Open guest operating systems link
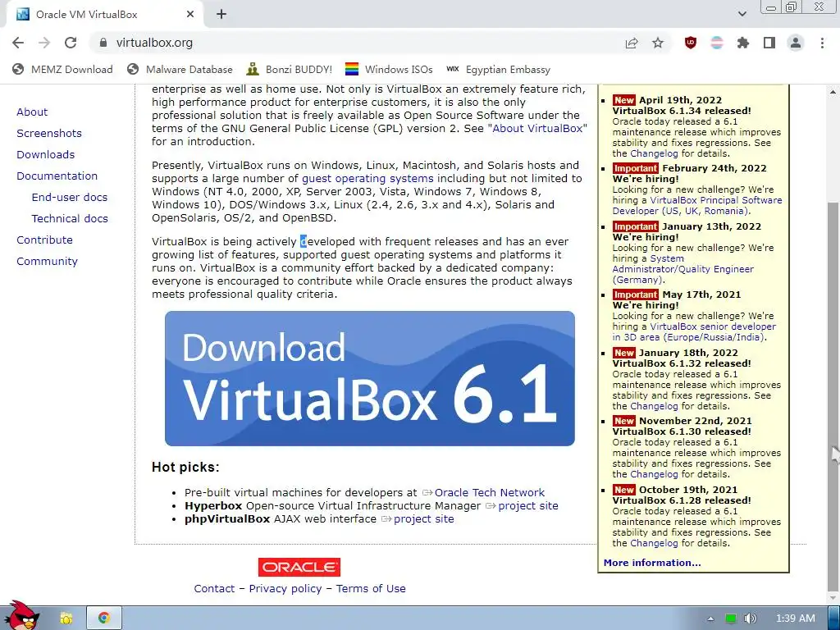The height and width of the screenshot is (630, 840). tap(367, 178)
